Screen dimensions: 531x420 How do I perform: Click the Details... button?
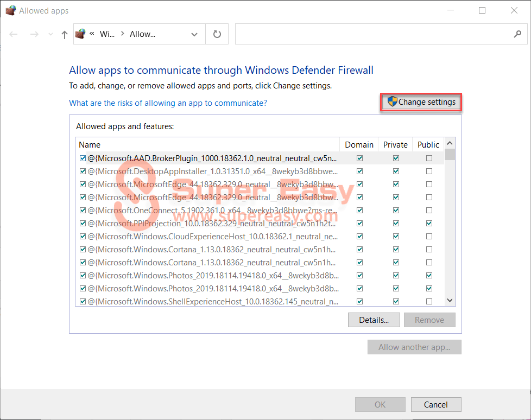(374, 320)
